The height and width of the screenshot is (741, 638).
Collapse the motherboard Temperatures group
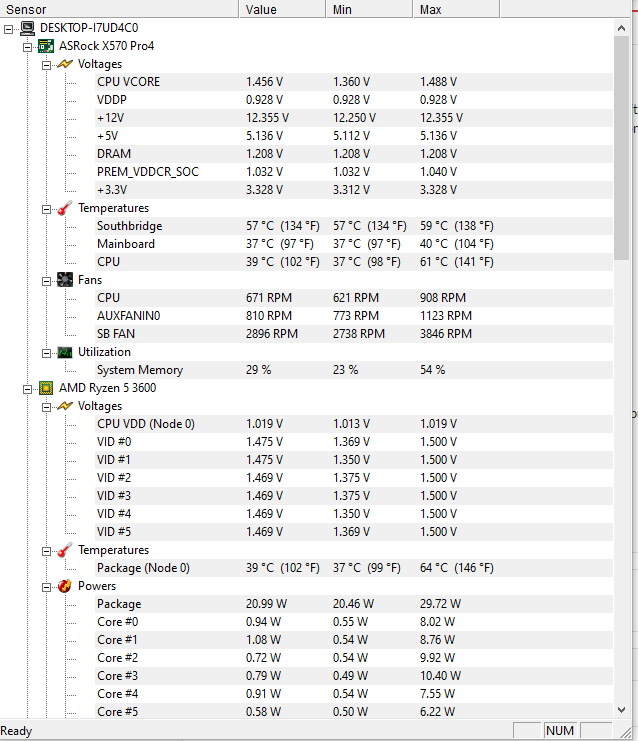(46, 209)
